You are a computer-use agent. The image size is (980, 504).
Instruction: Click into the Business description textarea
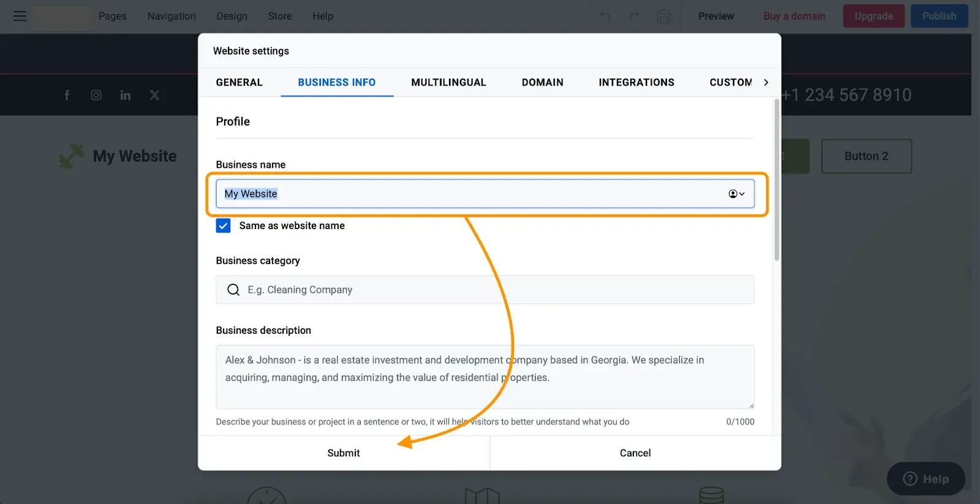click(485, 377)
